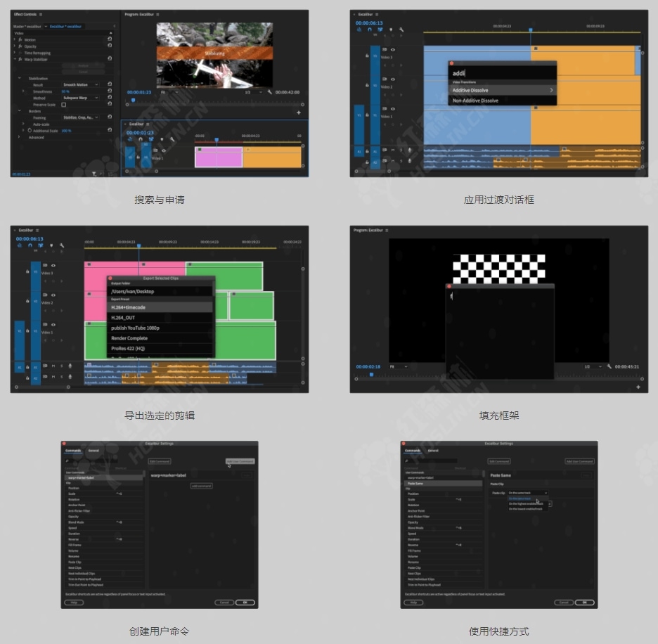Click OK in 创建用户命令 settings window
Screen dimensions: 658x644
tap(245, 602)
